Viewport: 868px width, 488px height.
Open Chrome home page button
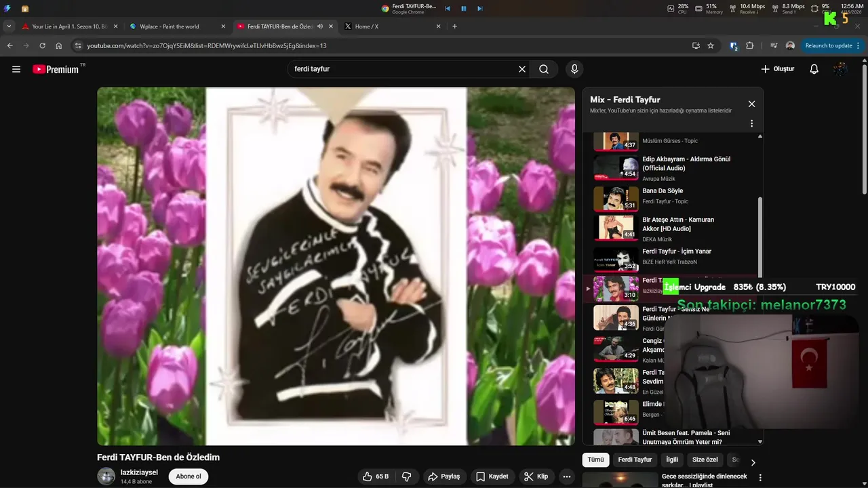pos(59,45)
